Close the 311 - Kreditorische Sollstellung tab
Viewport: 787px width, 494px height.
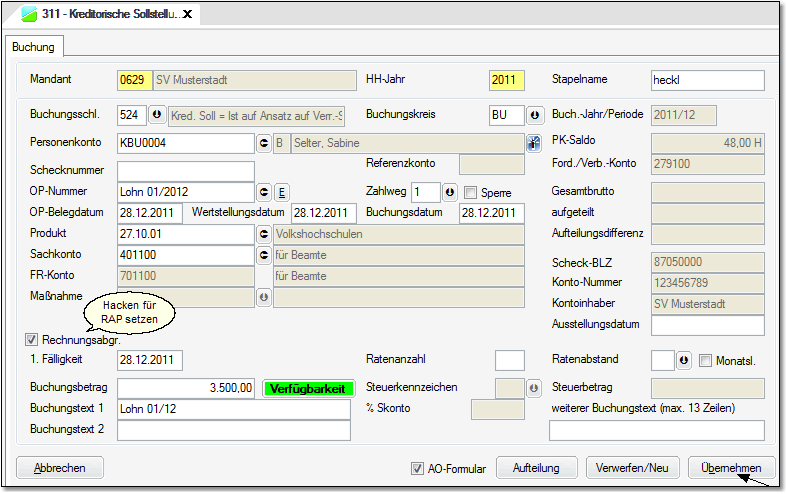click(x=187, y=14)
